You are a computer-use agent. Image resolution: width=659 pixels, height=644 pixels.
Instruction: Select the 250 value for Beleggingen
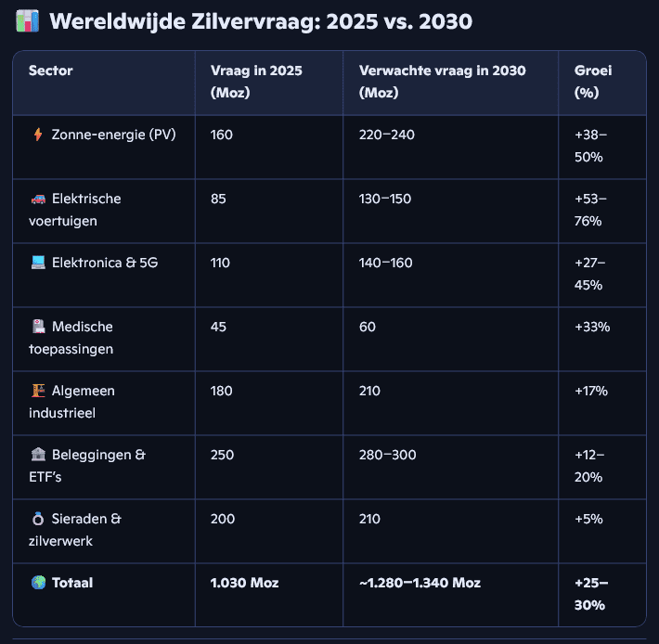(x=222, y=455)
